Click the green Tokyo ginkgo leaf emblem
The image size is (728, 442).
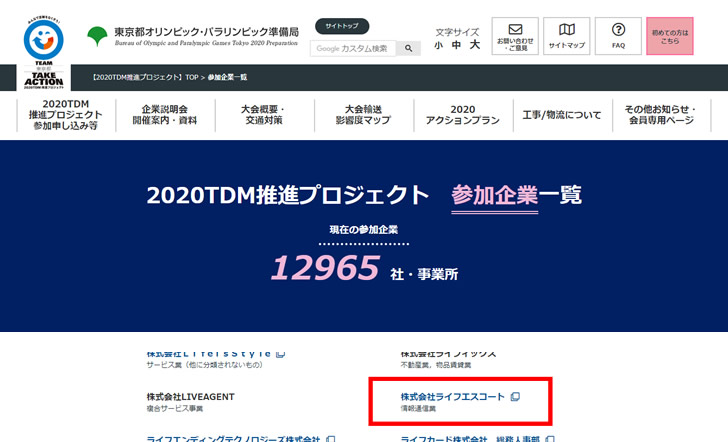pyautogui.click(x=97, y=36)
